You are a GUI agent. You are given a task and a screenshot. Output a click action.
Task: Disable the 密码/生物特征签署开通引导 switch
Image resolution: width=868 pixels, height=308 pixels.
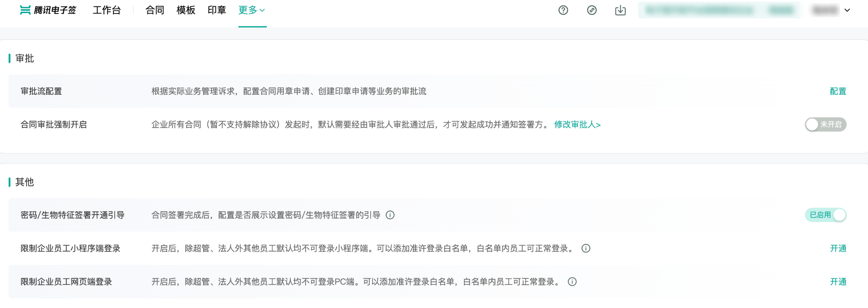click(x=825, y=215)
